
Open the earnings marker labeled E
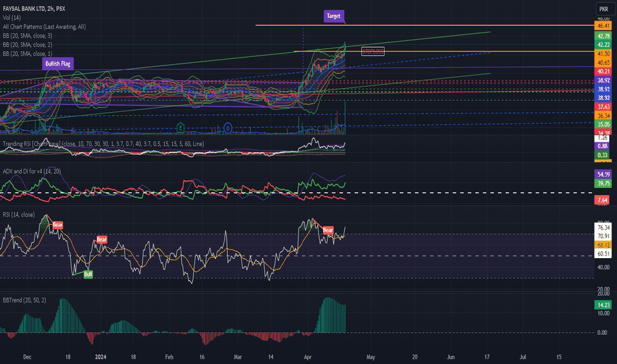click(x=180, y=128)
